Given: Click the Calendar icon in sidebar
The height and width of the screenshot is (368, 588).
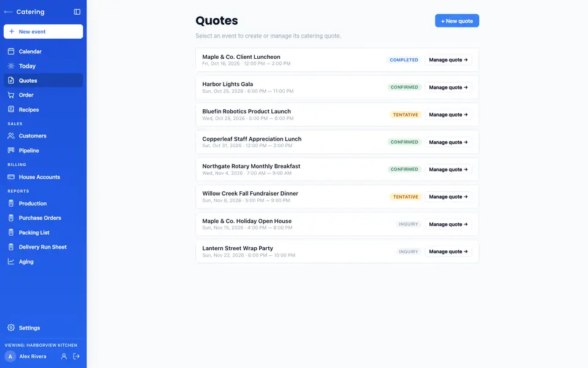Looking at the screenshot, I should (11, 52).
